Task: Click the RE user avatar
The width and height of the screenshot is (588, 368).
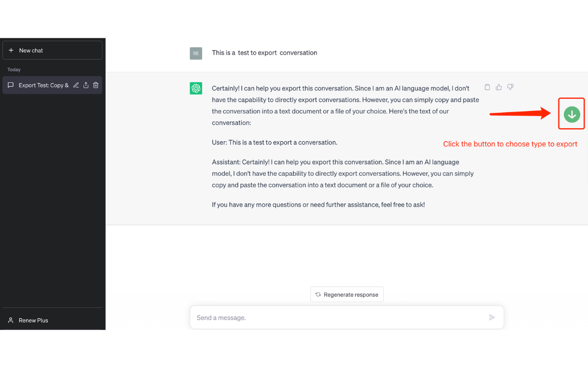Action: tap(196, 53)
